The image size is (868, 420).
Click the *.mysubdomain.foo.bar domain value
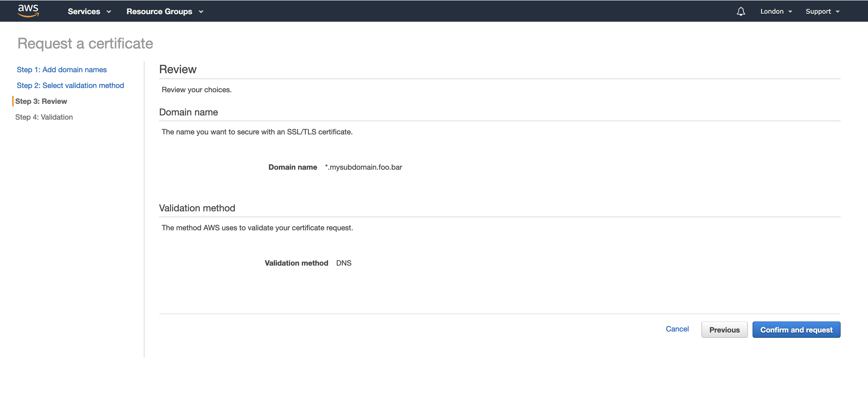click(363, 167)
